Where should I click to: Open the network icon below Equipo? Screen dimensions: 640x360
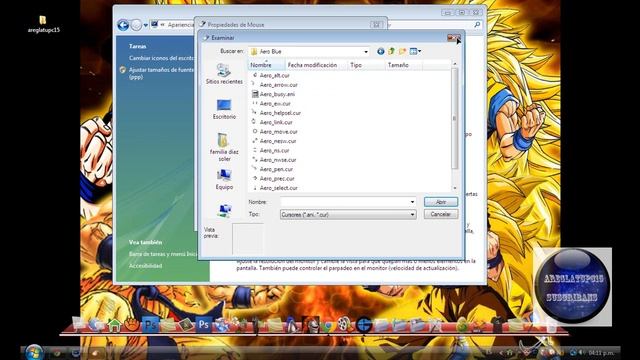[224, 210]
